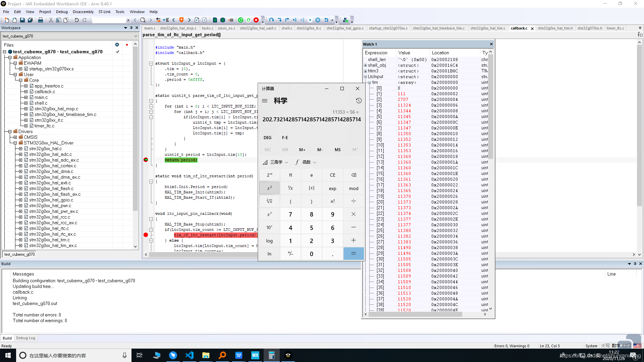The width and height of the screenshot is (644, 362).
Task: Click the Step Out debug icon
Action: [287, 20]
